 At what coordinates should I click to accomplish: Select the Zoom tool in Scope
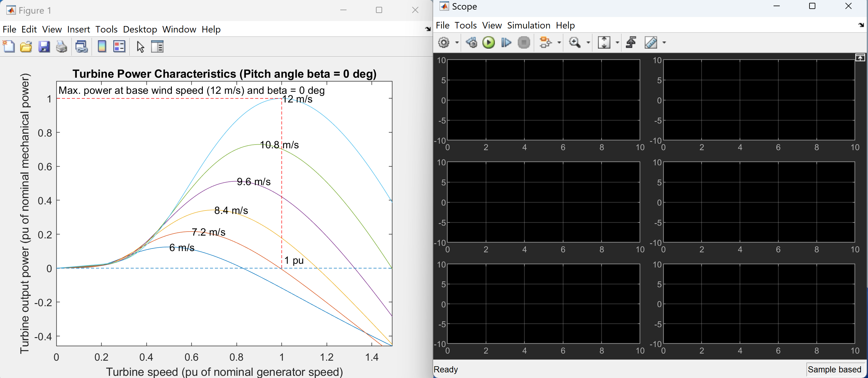574,43
